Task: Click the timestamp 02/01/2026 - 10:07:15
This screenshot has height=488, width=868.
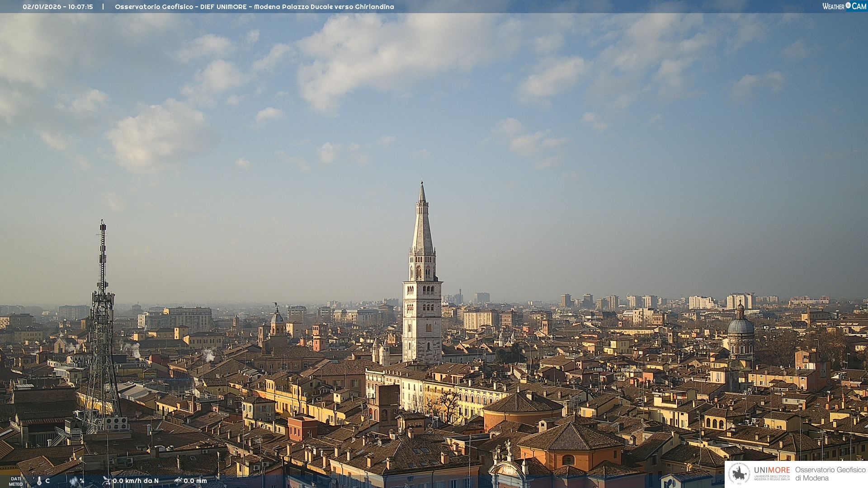Action: (x=58, y=7)
